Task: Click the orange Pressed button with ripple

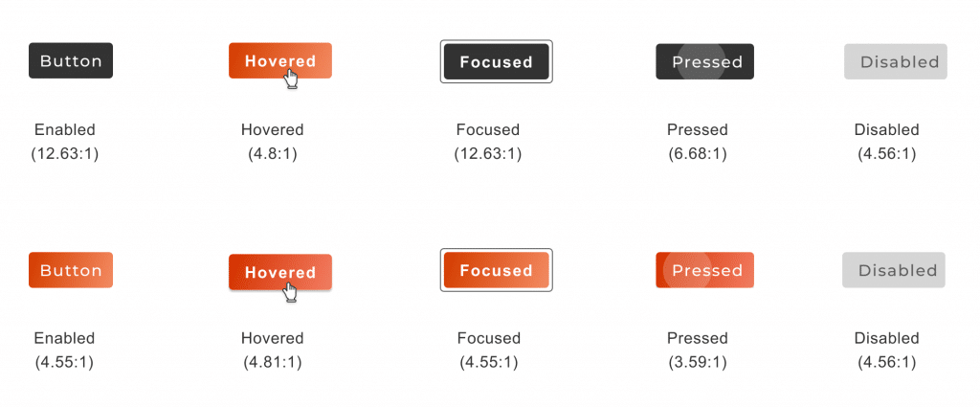Action: 704,270
